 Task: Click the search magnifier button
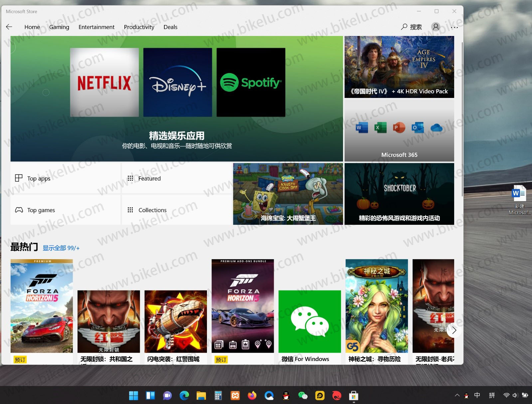(411, 27)
